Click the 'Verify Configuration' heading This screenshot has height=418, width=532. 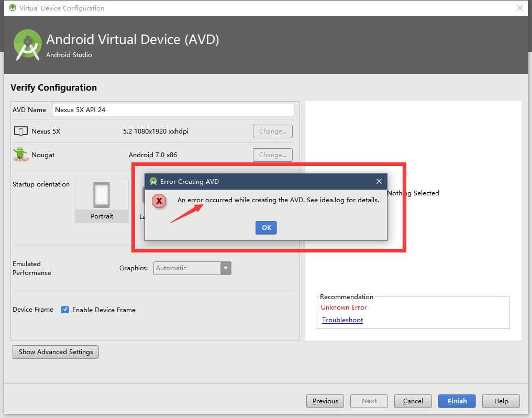53,87
